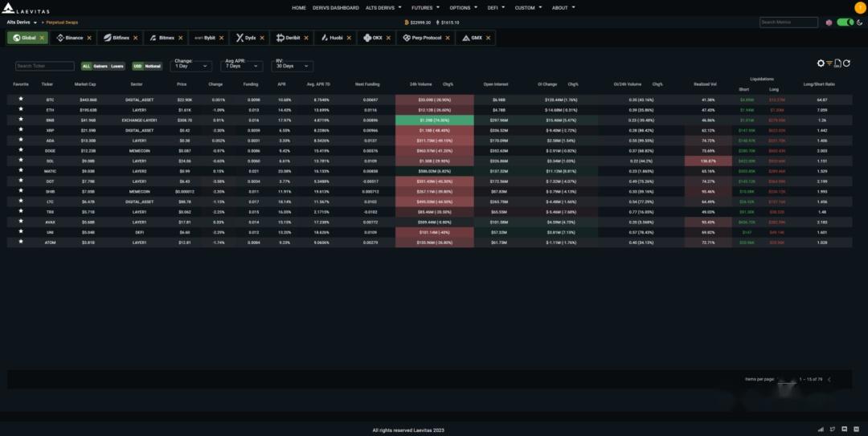Export table using CSV file icon
The width and height of the screenshot is (868, 436).
837,63
